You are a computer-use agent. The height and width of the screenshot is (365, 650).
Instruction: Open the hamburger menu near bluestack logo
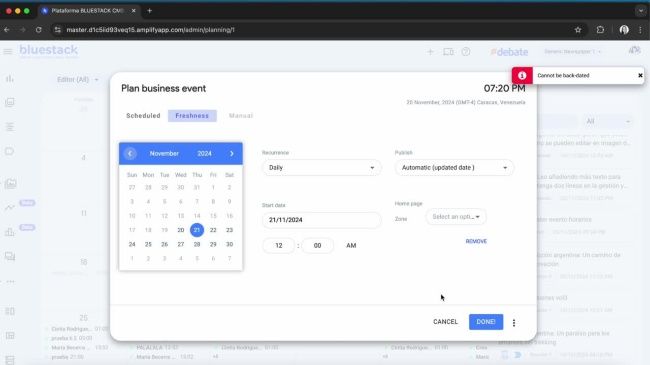[8, 51]
